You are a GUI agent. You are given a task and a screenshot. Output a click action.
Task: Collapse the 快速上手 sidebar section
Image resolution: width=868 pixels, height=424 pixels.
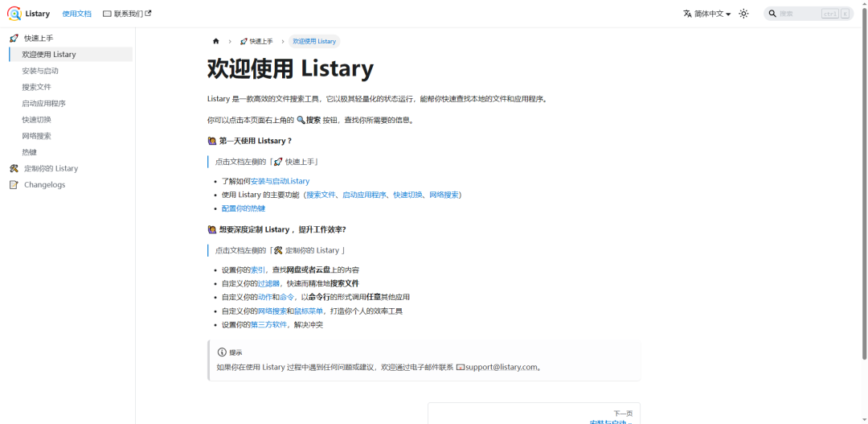tap(71, 39)
